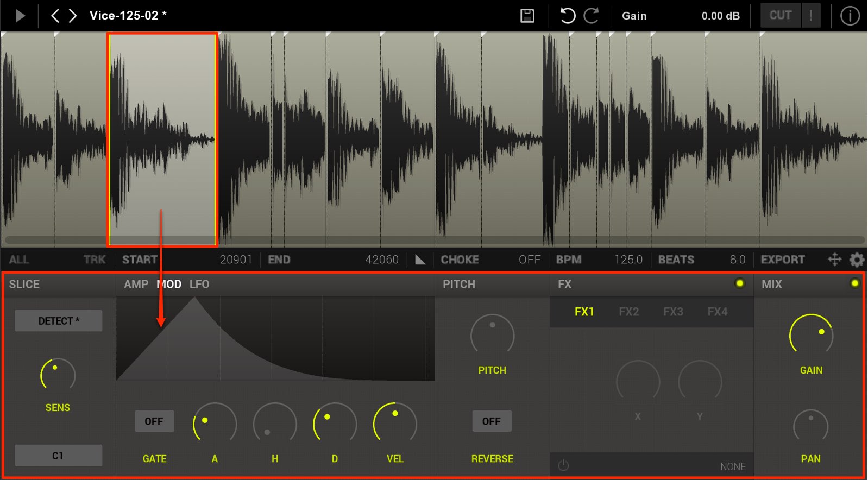Open the CHOKE OFF value selector
Viewport: 868px width, 480px height.
click(x=529, y=260)
